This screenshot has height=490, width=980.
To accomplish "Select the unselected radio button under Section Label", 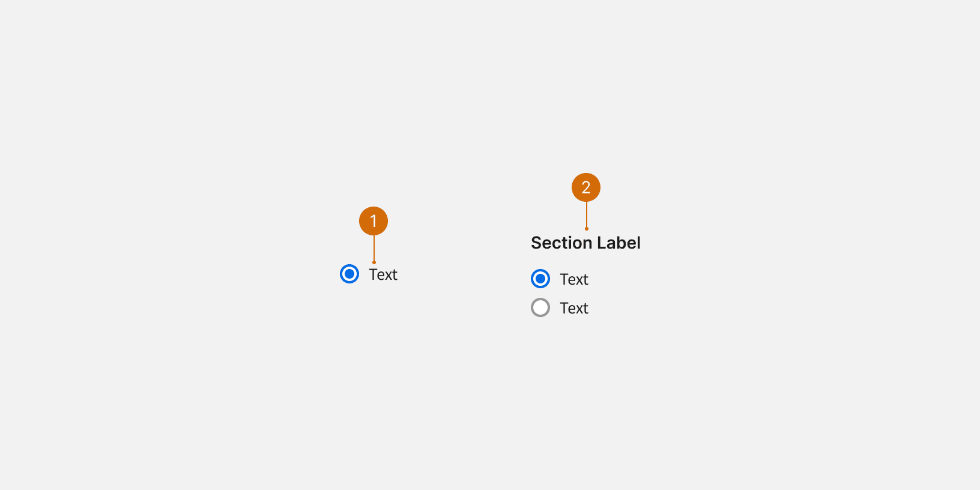I will coord(540,307).
